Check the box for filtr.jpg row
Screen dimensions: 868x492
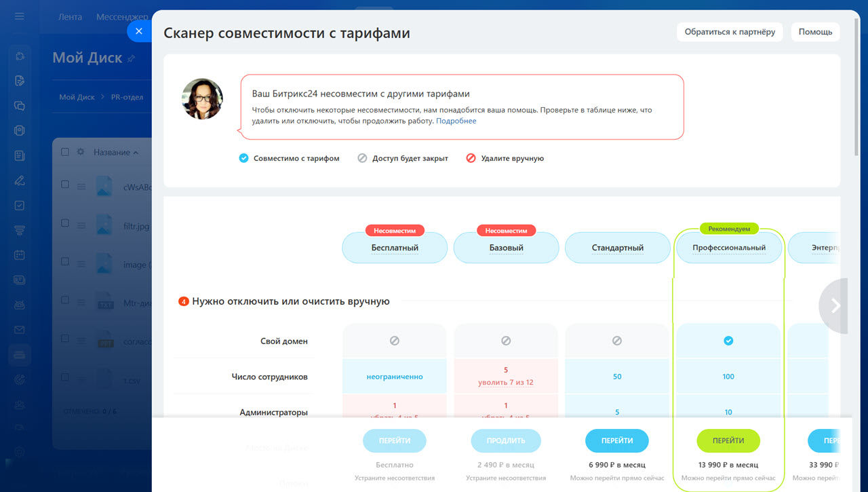pyautogui.click(x=65, y=223)
